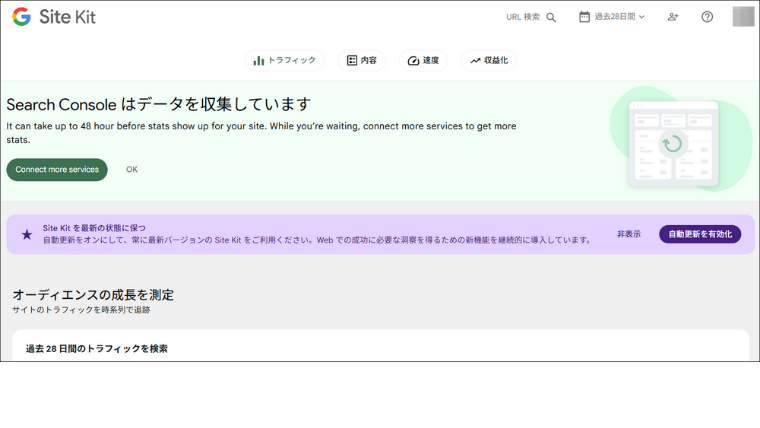760x428 pixels.
Task: Click the 自動更新を有効化 button
Action: (x=700, y=234)
